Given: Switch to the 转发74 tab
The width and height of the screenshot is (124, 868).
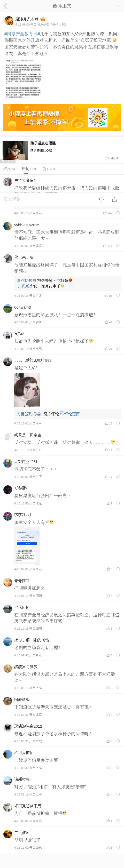Looking at the screenshot, I should [x=9, y=169].
